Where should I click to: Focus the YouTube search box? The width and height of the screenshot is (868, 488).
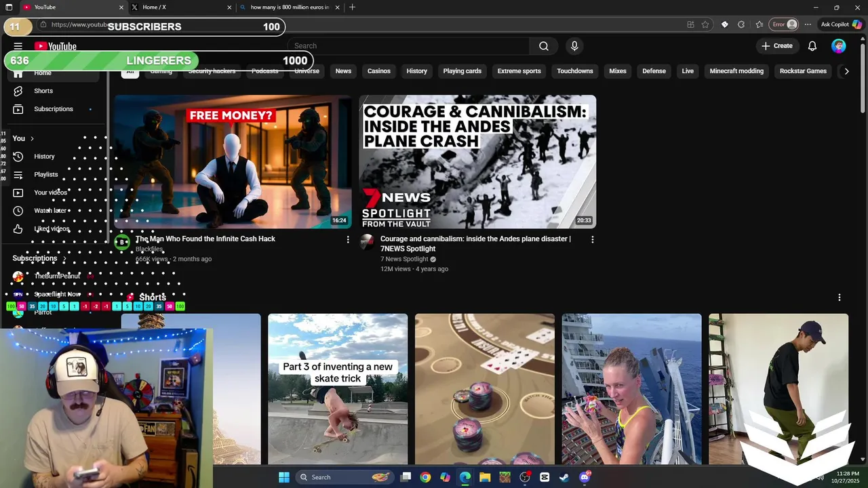pyautogui.click(x=408, y=46)
